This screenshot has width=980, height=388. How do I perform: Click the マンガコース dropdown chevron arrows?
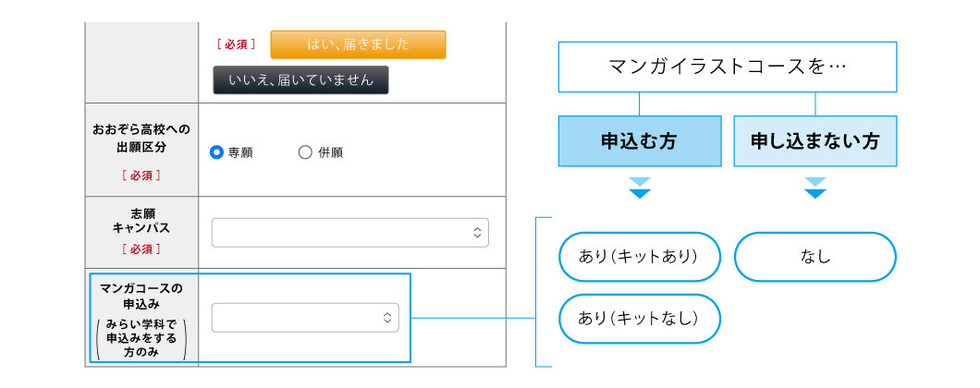(387, 318)
